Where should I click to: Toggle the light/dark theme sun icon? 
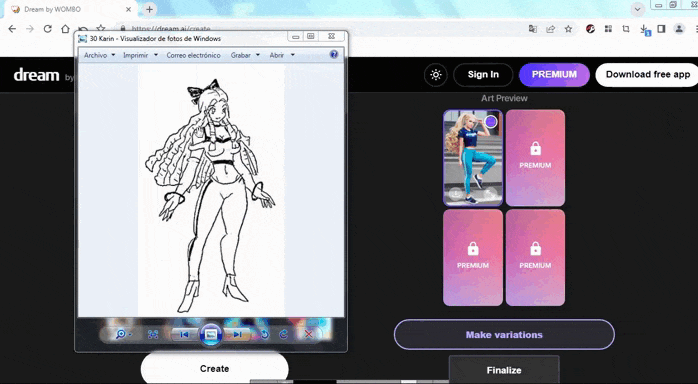coord(435,75)
